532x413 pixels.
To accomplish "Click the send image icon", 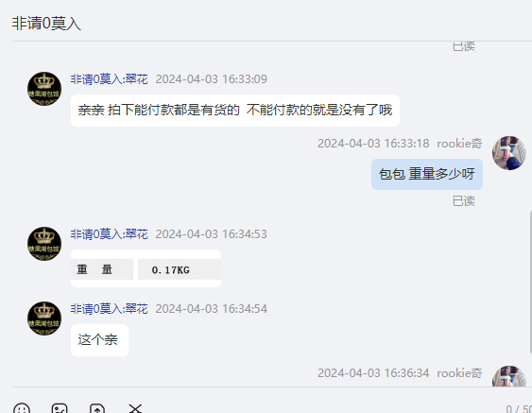I will pos(60,408).
